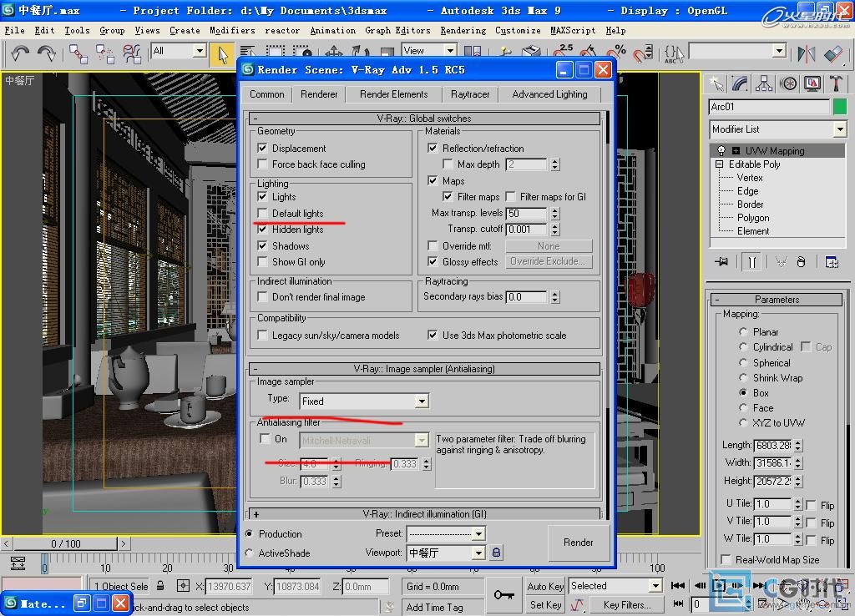Open the Hierarchy panel tab icon

click(x=764, y=83)
